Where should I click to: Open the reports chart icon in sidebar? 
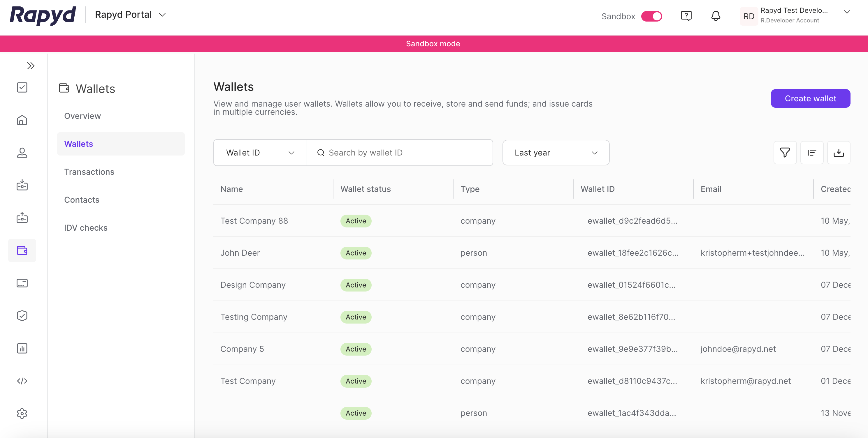click(x=22, y=348)
